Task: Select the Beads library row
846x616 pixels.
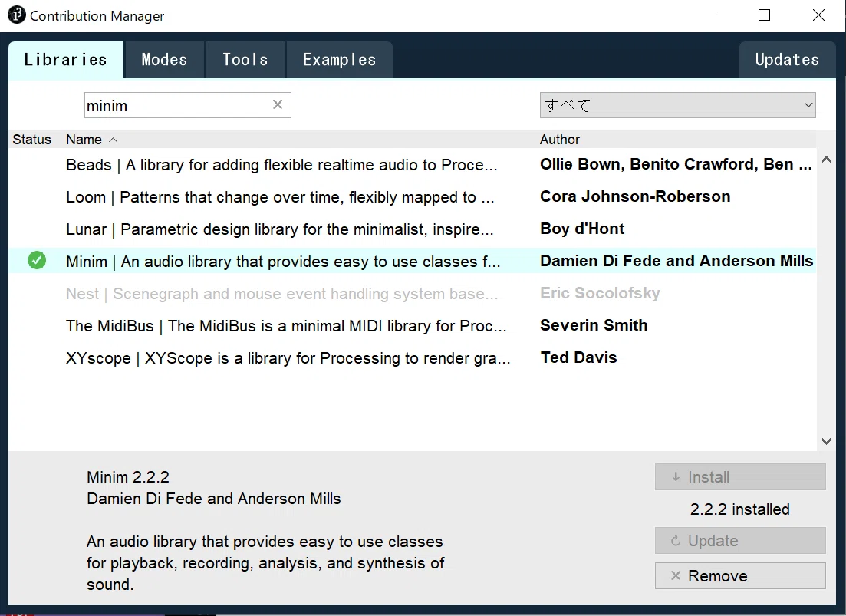Action: click(412, 164)
